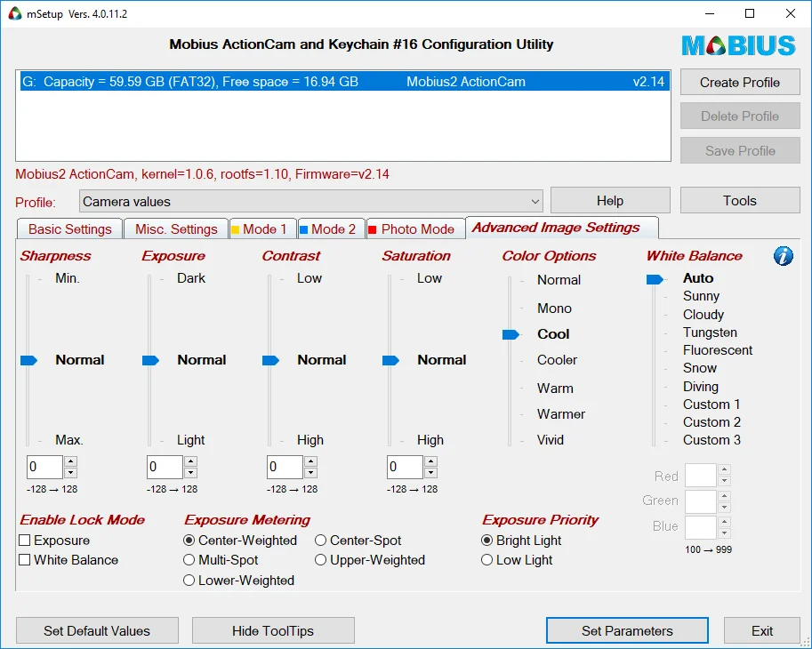Click the Vivid color option label
The width and height of the screenshot is (812, 649).
click(550, 440)
